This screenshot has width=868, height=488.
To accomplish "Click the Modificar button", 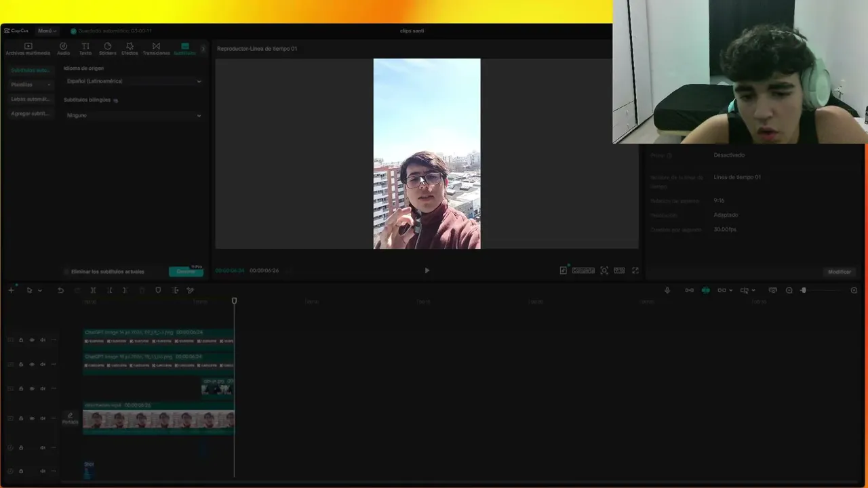I will point(839,272).
